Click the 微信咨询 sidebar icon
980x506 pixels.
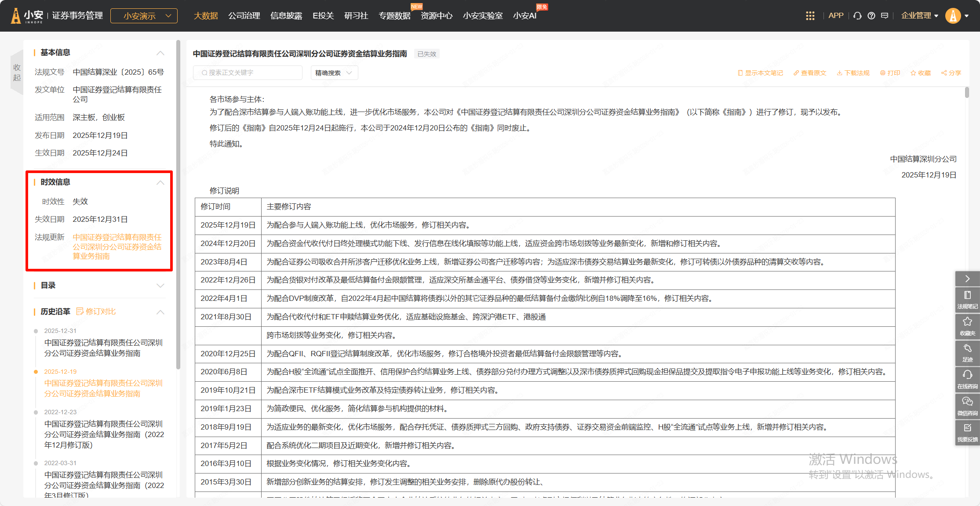(967, 406)
